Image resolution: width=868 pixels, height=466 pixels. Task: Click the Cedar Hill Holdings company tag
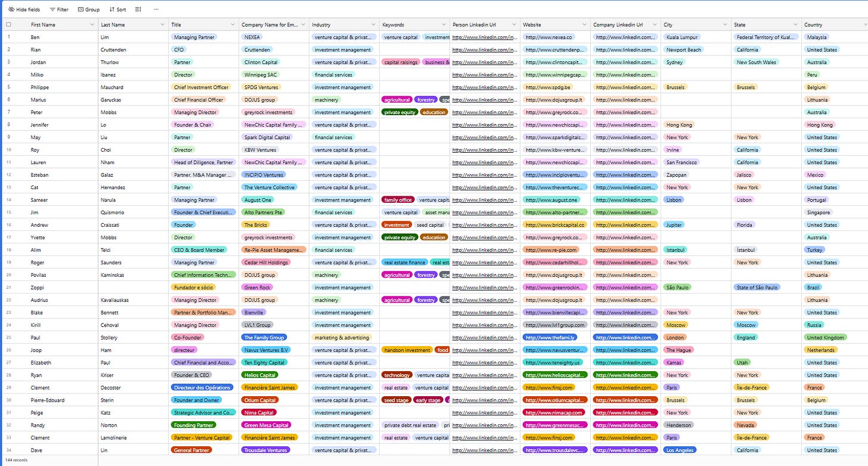pos(266,263)
